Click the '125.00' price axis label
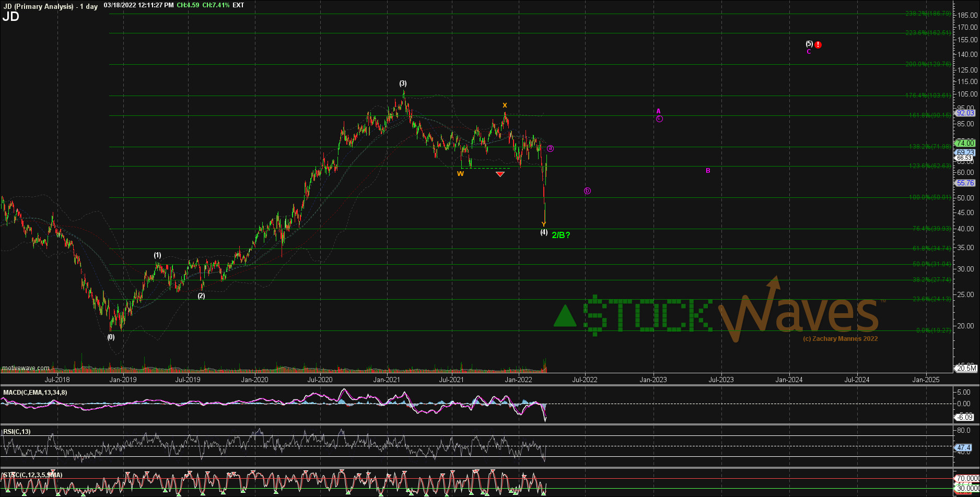The height and width of the screenshot is (497, 980). [968, 70]
